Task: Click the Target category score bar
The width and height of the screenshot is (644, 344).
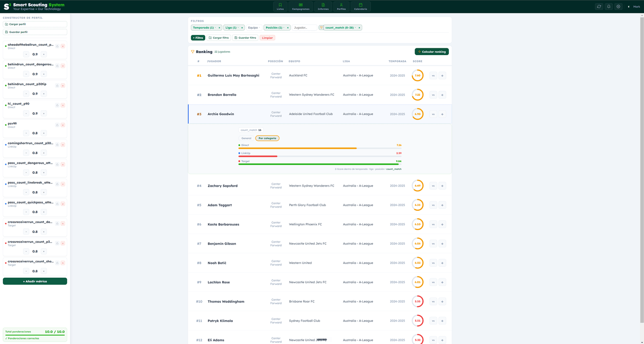Action: (x=320, y=164)
